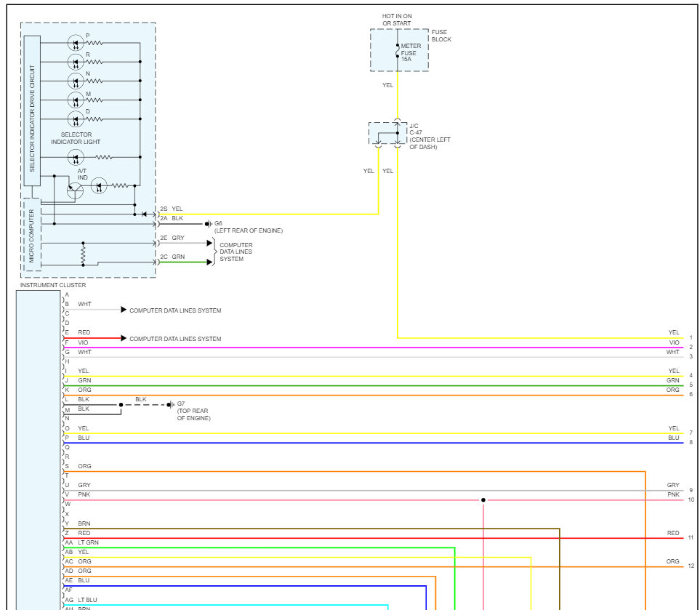The height and width of the screenshot is (610, 700).
Task: Click the J/C C-47 junction block
Action: (388, 135)
